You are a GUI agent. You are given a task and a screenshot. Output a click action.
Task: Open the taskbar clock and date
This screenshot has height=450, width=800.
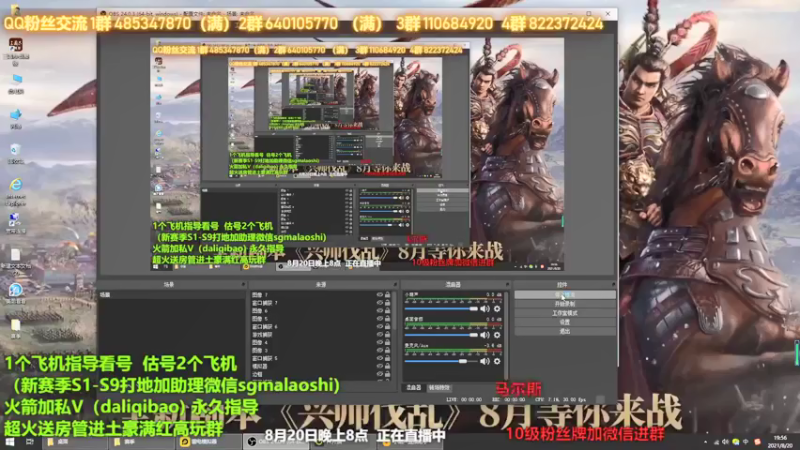coord(781,441)
